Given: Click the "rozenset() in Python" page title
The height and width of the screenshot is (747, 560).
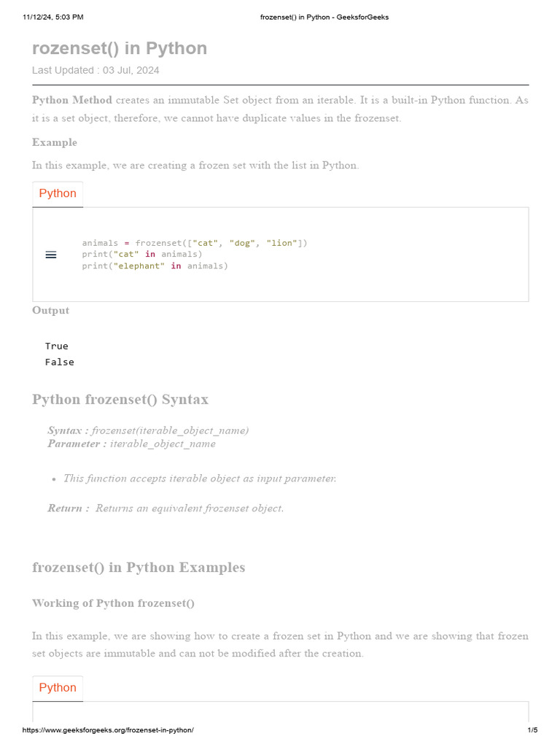Looking at the screenshot, I should pyautogui.click(x=120, y=49).
